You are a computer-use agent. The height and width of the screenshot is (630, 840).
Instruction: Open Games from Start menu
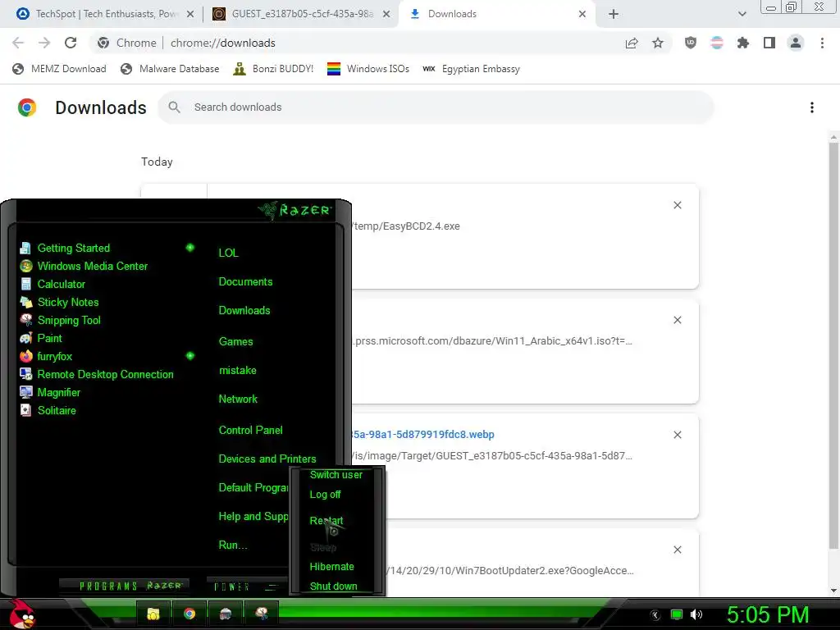pyautogui.click(x=235, y=342)
